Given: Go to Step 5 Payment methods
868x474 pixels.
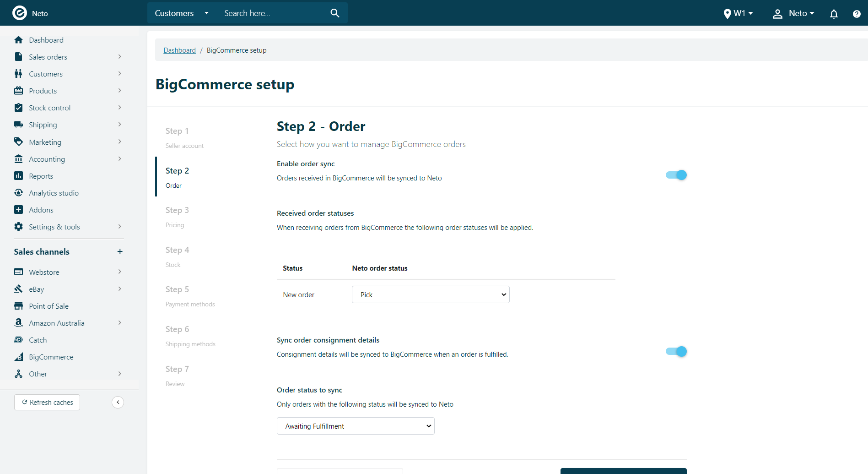Looking at the screenshot, I should pyautogui.click(x=190, y=296).
